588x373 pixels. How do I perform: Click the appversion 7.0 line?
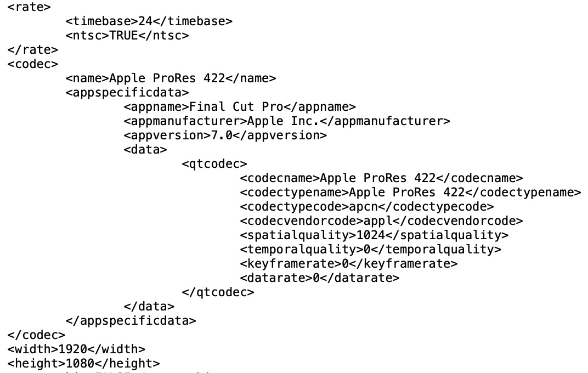(x=225, y=135)
